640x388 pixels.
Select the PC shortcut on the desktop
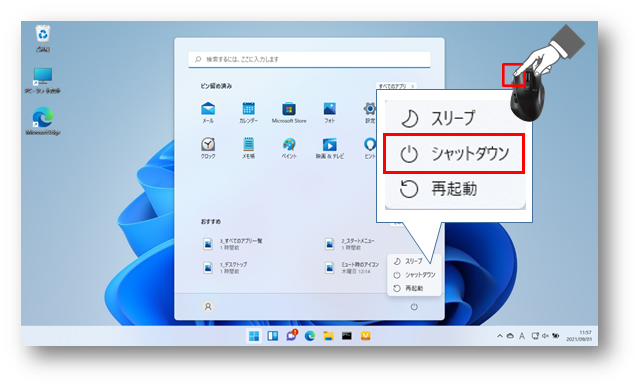(42, 81)
